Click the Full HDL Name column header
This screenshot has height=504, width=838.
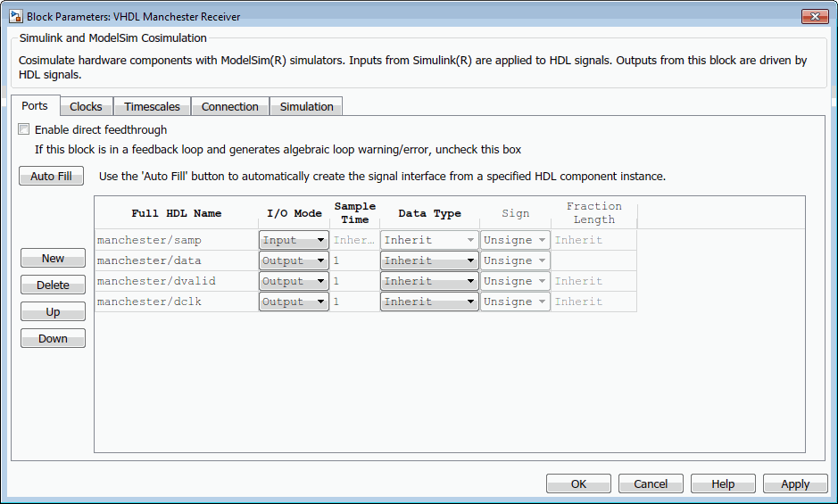pyautogui.click(x=177, y=212)
